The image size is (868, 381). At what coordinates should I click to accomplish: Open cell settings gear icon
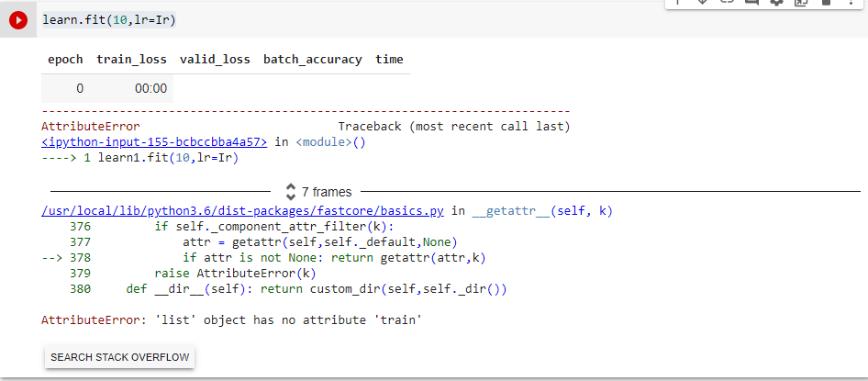(777, 3)
